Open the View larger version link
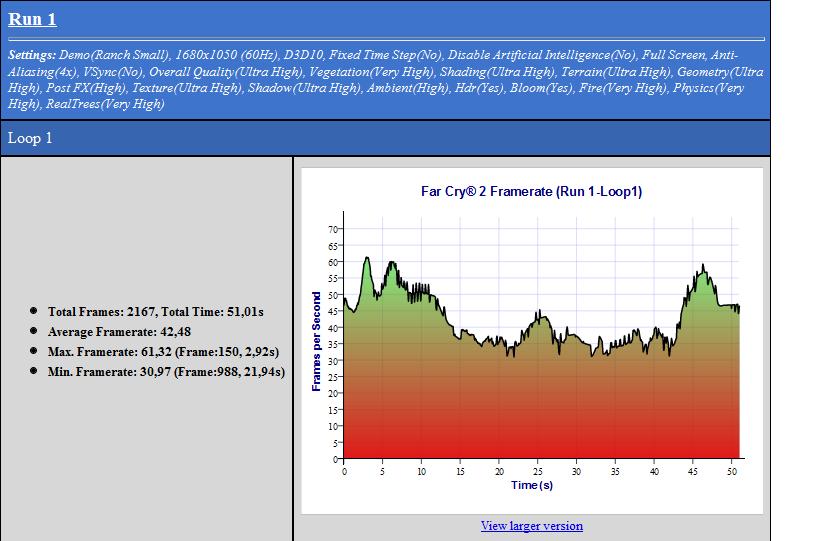The width and height of the screenshot is (840, 541). (x=531, y=525)
